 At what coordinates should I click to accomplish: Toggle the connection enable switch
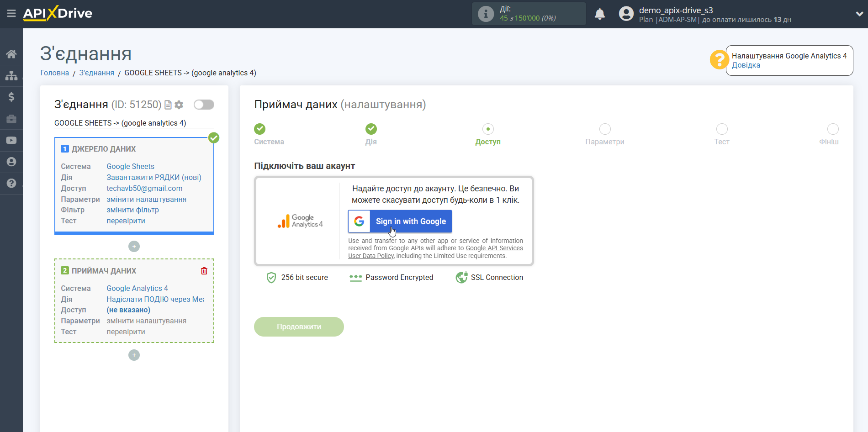tap(204, 105)
